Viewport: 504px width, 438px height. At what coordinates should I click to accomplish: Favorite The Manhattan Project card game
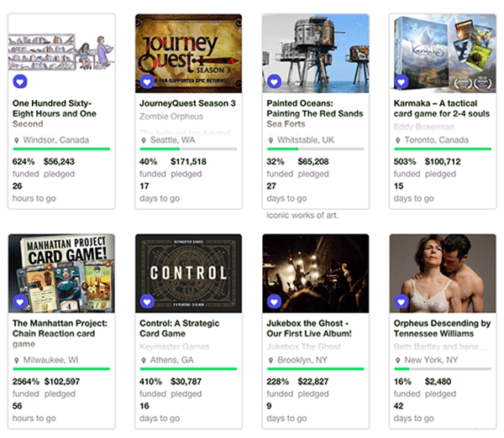(19, 301)
